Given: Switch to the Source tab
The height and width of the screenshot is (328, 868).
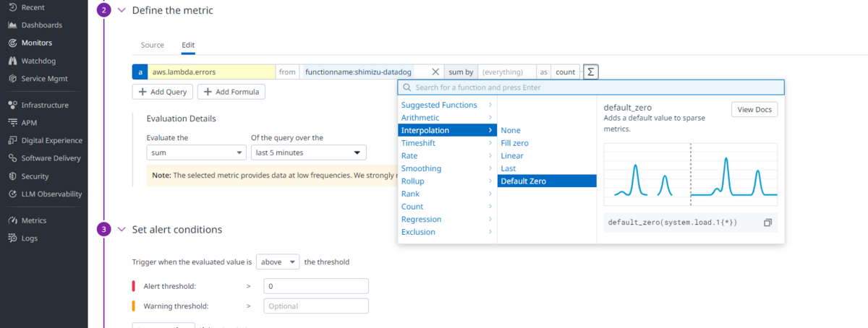Looking at the screenshot, I should [x=152, y=45].
